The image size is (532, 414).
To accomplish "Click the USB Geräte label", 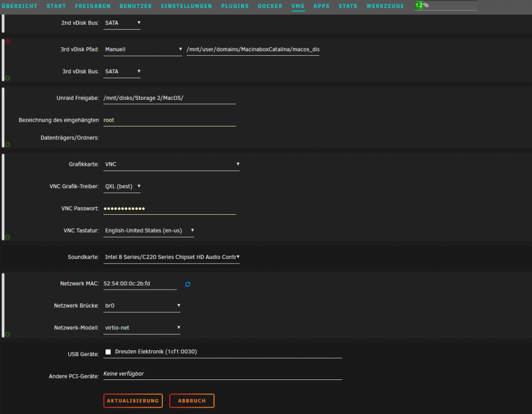I will [x=84, y=354].
